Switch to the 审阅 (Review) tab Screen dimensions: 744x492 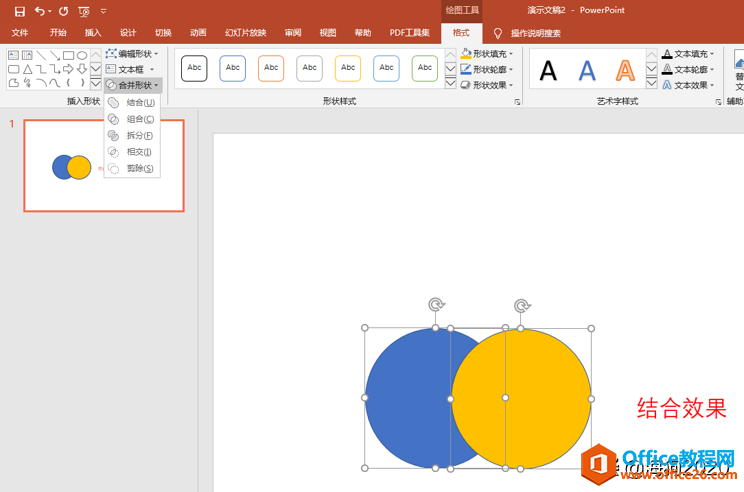[293, 33]
